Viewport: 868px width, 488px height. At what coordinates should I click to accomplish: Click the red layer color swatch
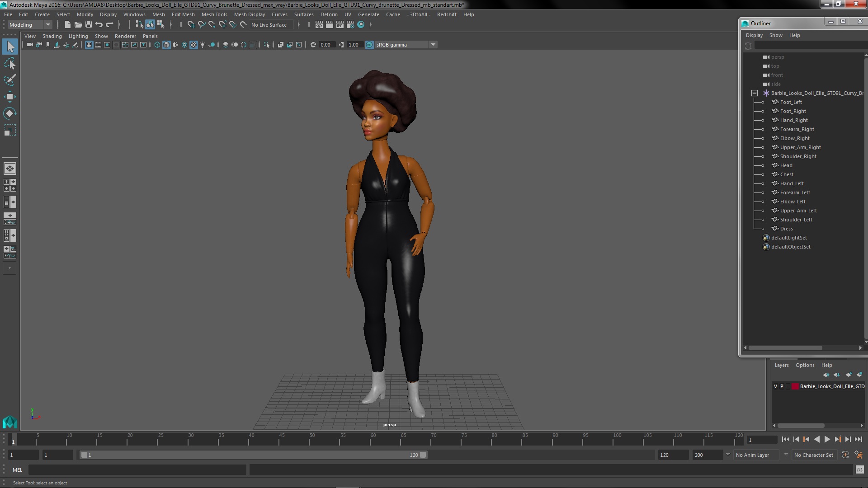click(x=795, y=386)
